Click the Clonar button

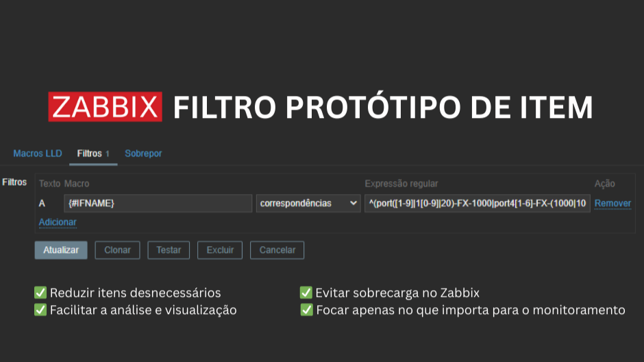click(x=117, y=250)
